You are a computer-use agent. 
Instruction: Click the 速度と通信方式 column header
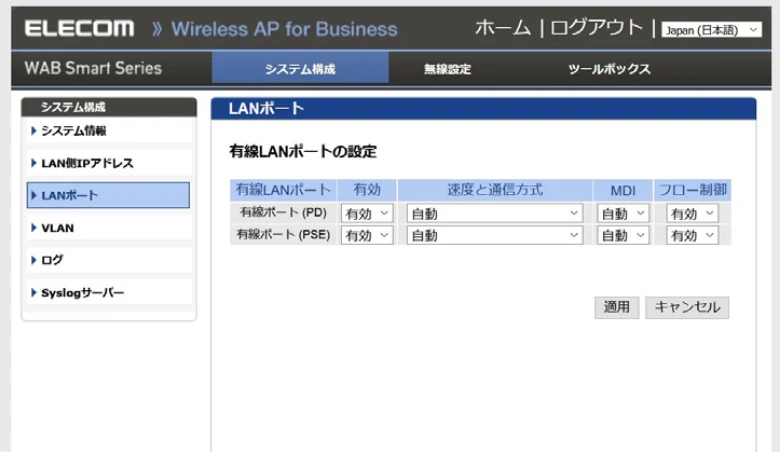click(495, 190)
